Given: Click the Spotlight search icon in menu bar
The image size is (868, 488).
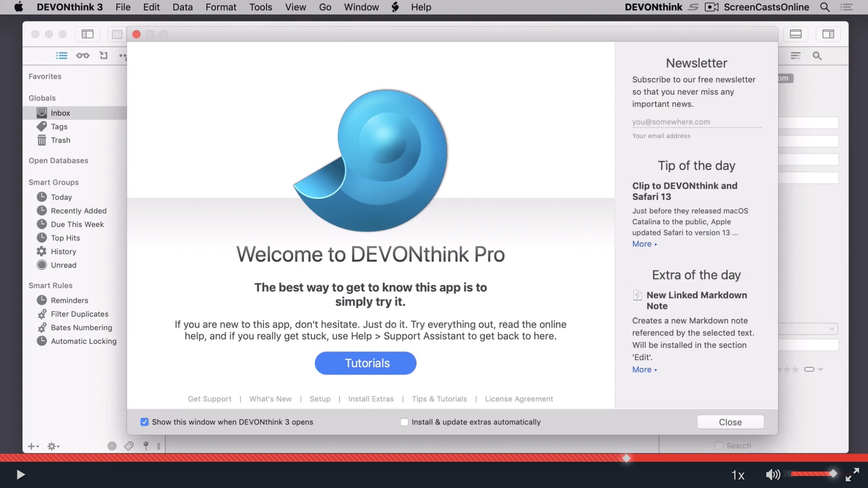Looking at the screenshot, I should point(825,7).
